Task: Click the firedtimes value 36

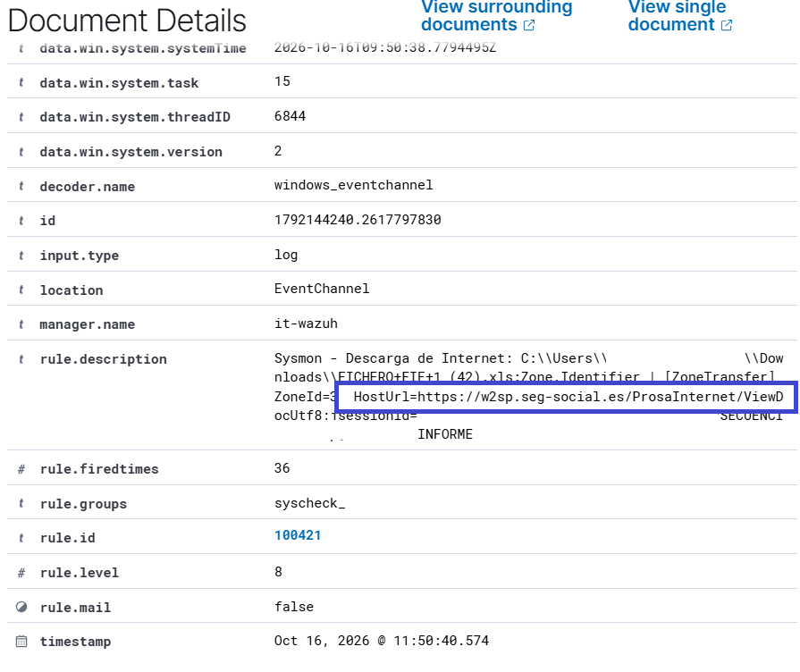Action: [x=282, y=468]
